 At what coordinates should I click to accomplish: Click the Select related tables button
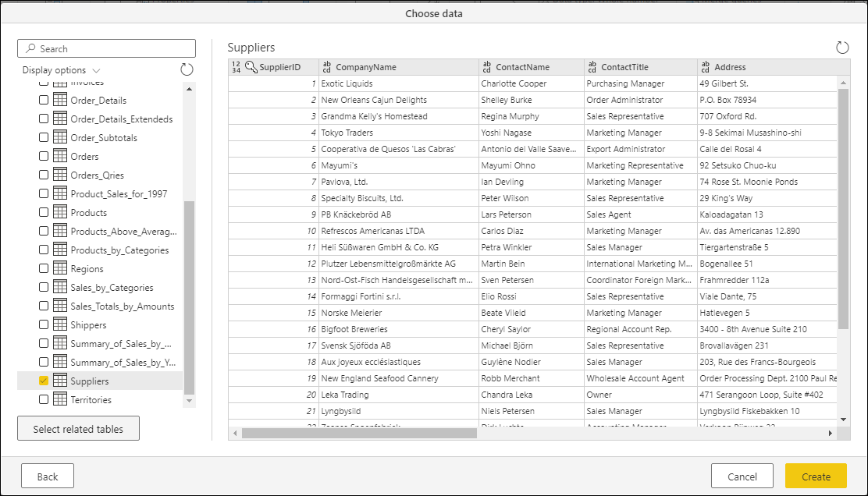click(x=78, y=428)
